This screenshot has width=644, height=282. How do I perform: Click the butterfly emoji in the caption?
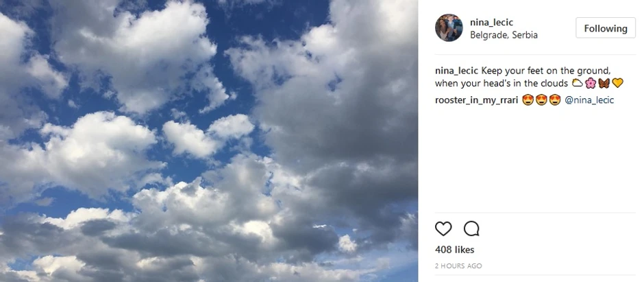coord(604,84)
